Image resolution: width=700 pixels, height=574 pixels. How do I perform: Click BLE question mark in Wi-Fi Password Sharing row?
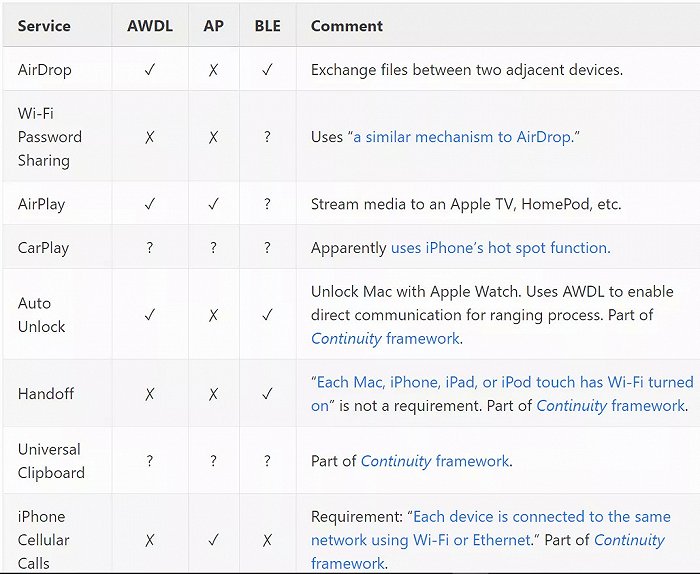point(267,137)
